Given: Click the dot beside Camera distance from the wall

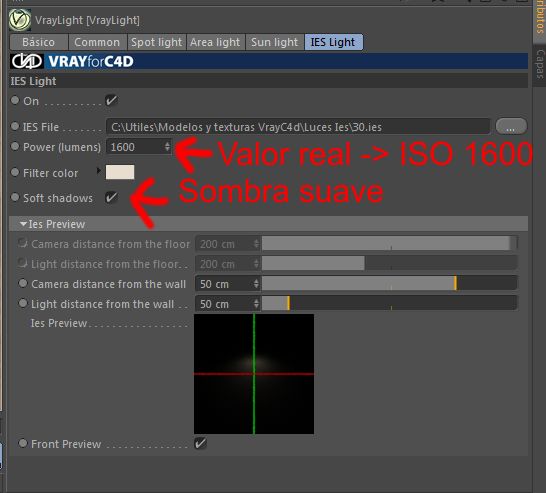Looking at the screenshot, I should 23,283.
